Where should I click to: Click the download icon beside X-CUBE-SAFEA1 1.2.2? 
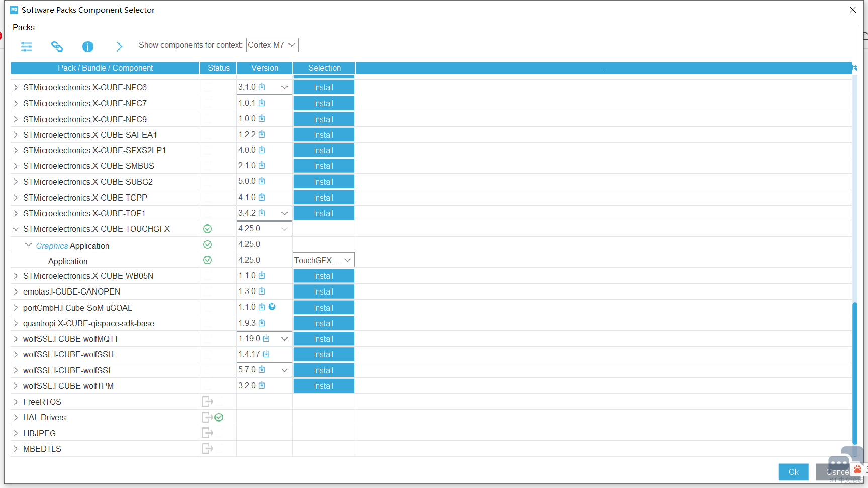(262, 135)
